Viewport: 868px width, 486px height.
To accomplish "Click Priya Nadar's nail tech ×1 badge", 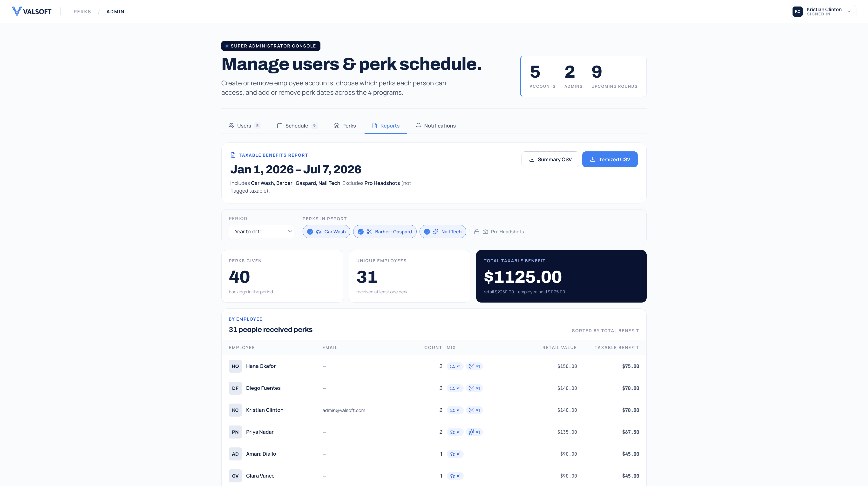I will 474,432.
